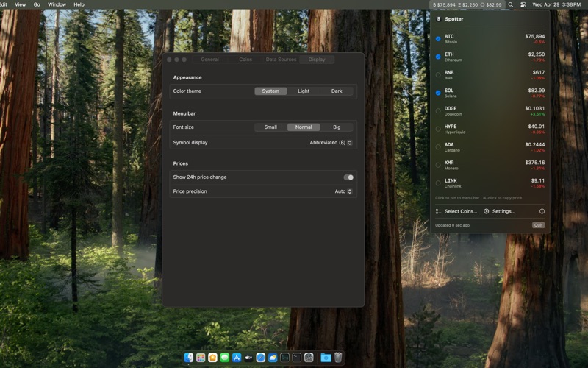Check the XMR pin circle

pos(438,165)
